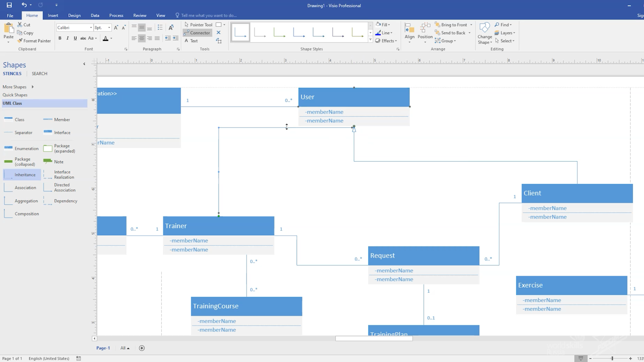Toggle Bold formatting
The width and height of the screenshot is (644, 362).
(x=60, y=38)
